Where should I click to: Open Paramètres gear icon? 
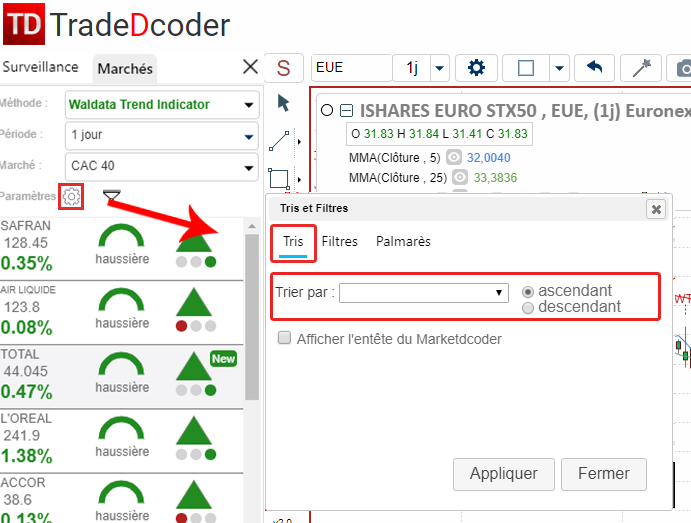point(71,197)
